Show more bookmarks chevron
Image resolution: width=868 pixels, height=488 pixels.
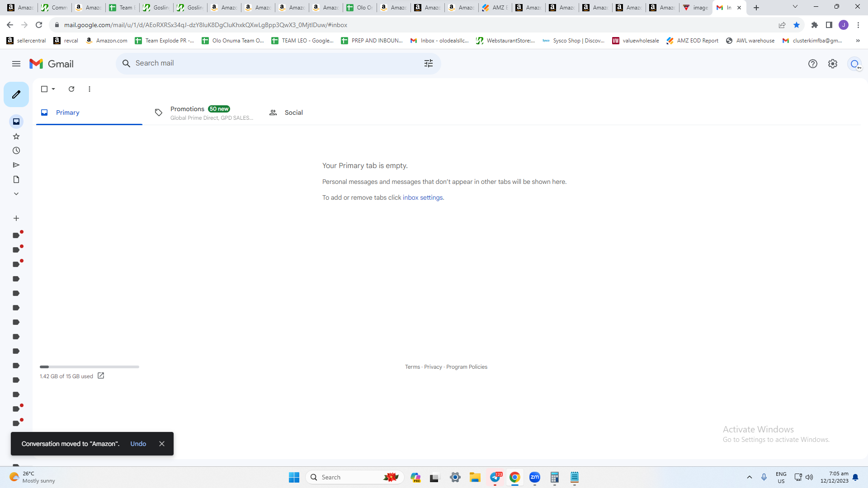click(858, 41)
